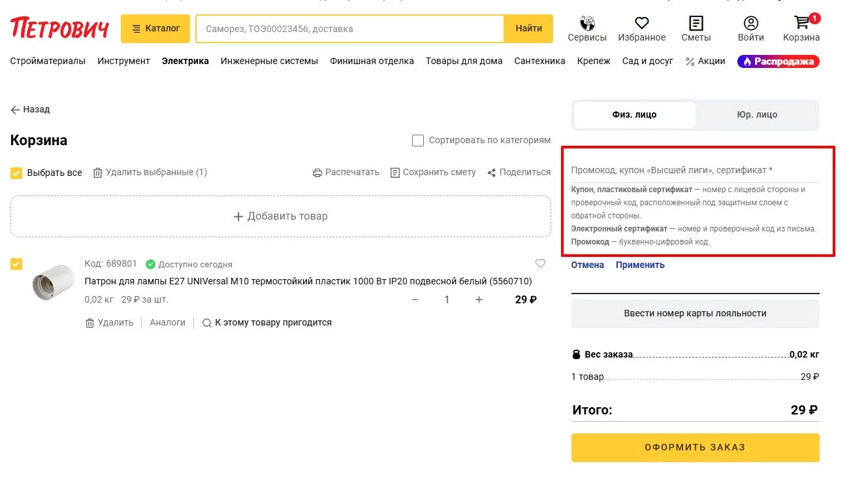This screenshot has width=868, height=487.
Task: Expand К этому товару пригодится
Action: coord(266,323)
